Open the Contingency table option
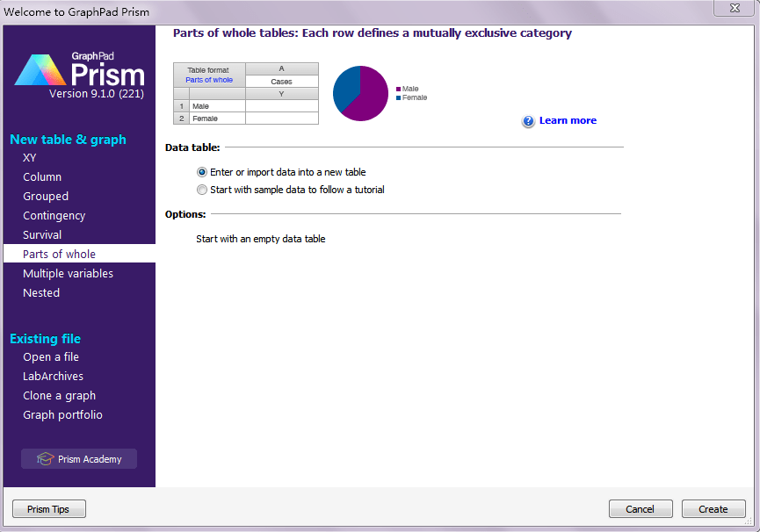Screen dimensions: 760x532 54,216
